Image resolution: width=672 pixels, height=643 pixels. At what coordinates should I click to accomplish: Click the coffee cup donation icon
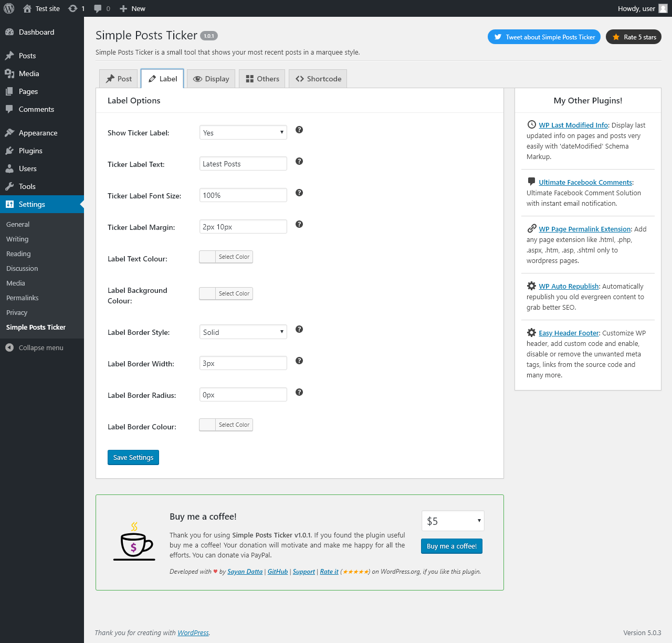[134, 541]
